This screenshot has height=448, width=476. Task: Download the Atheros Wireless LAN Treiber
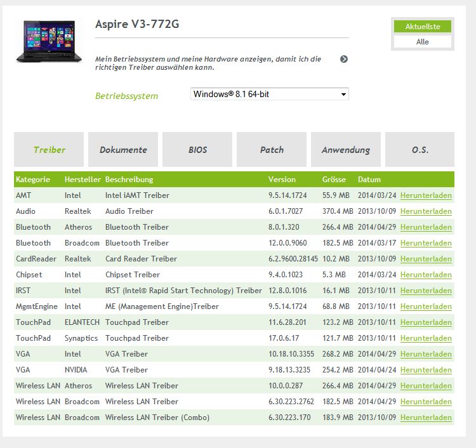pyautogui.click(x=426, y=386)
